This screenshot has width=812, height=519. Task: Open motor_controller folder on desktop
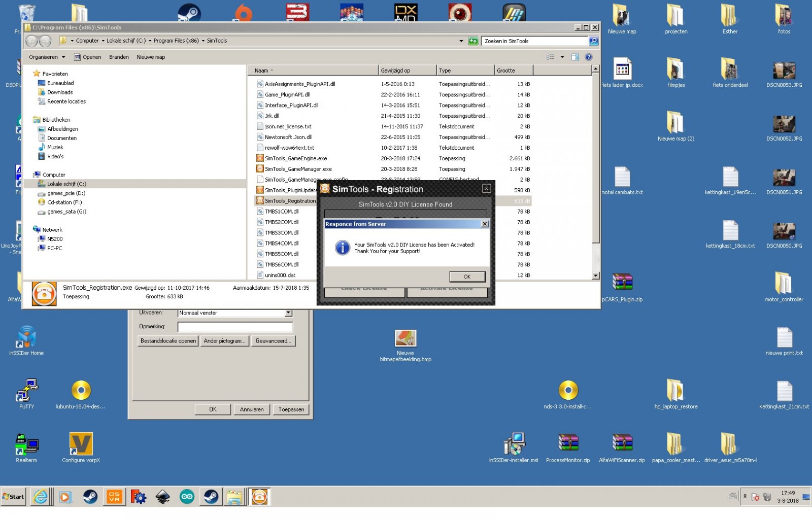pos(784,287)
